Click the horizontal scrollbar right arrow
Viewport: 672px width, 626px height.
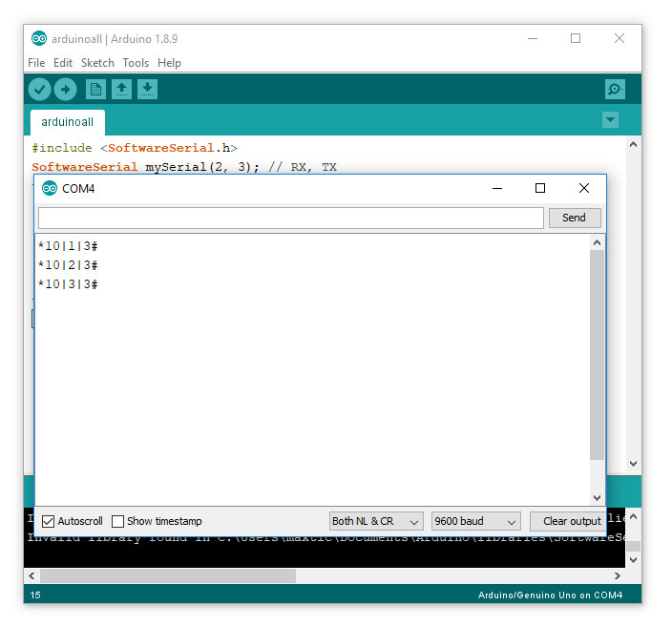pyautogui.click(x=618, y=575)
